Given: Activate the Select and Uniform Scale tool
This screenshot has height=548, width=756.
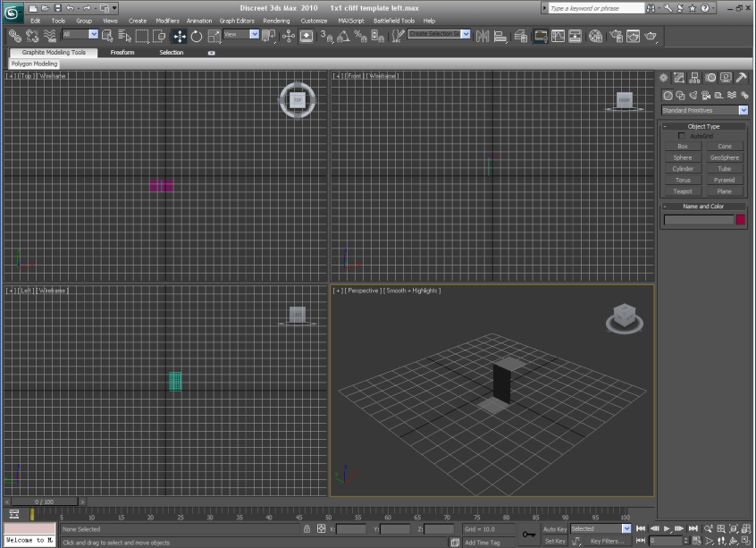Looking at the screenshot, I should pos(214,36).
